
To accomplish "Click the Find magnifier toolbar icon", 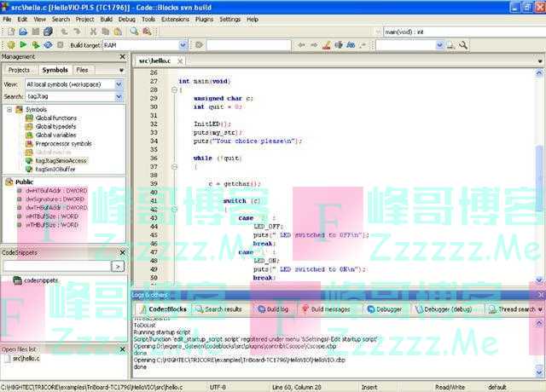I will point(134,32).
